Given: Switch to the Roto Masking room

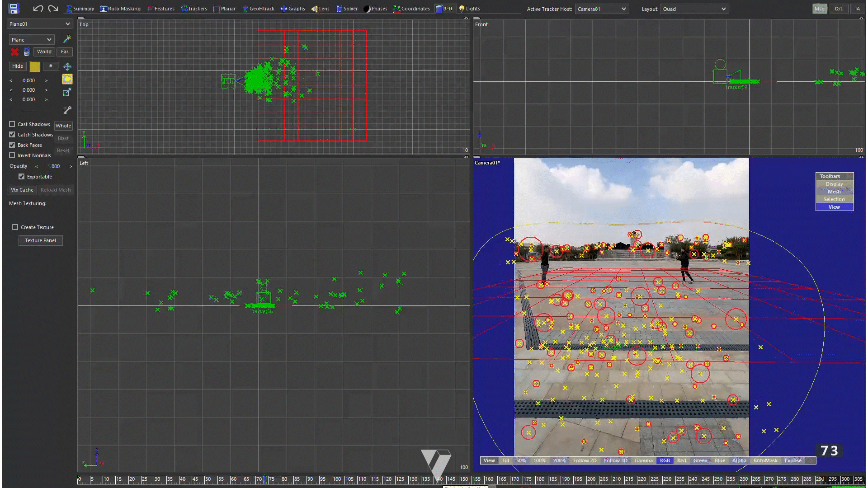Looking at the screenshot, I should tap(120, 9).
